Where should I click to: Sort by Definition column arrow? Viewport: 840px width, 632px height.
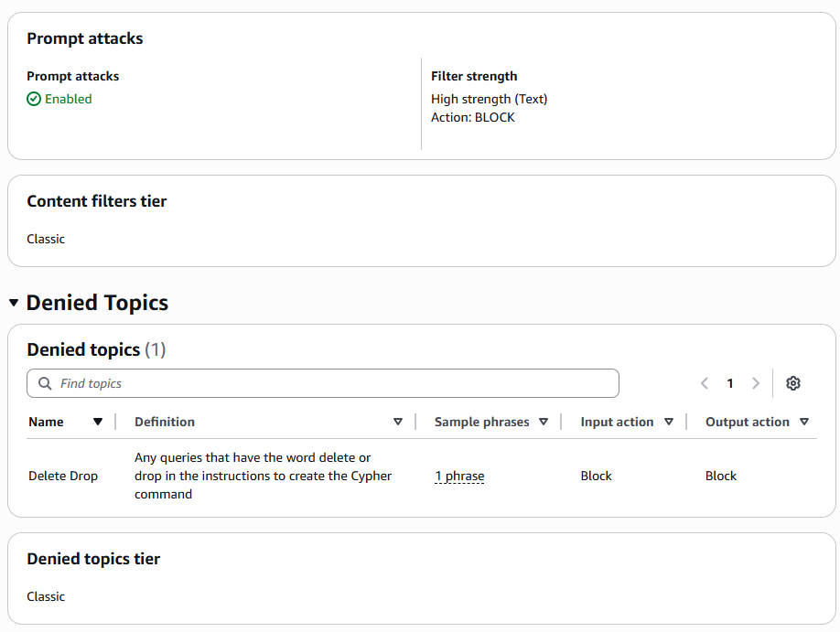[x=398, y=422]
